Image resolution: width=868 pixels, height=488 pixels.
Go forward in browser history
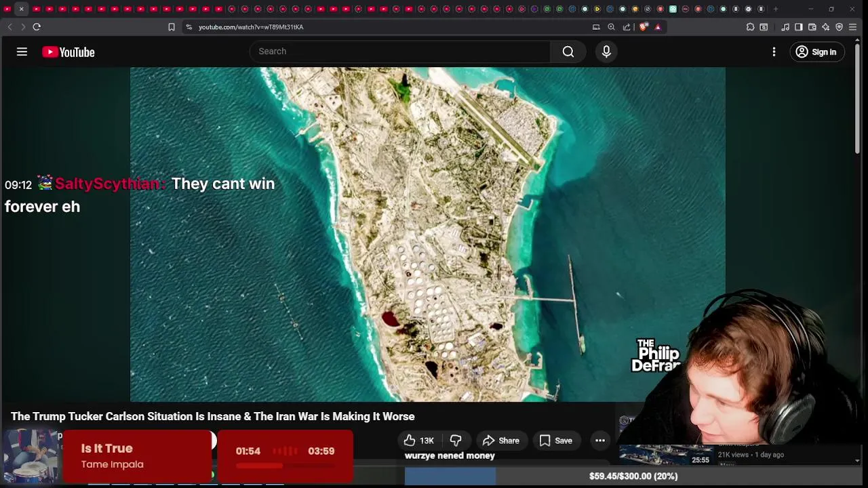click(x=23, y=27)
